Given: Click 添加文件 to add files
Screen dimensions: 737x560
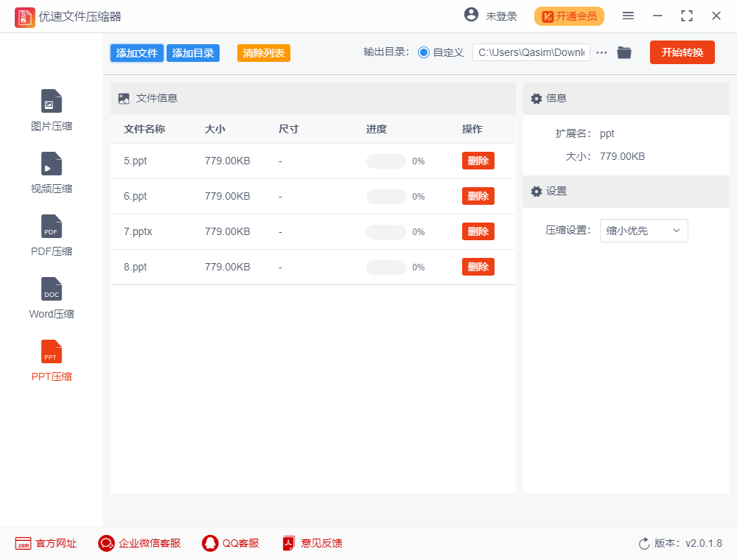Looking at the screenshot, I should (136, 52).
